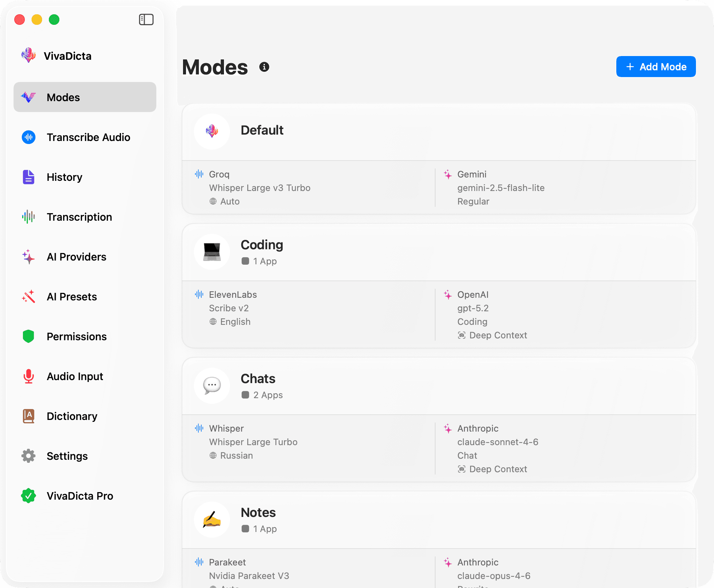Click the VivaDicta Pro badge
The image size is (714, 588).
(80, 496)
